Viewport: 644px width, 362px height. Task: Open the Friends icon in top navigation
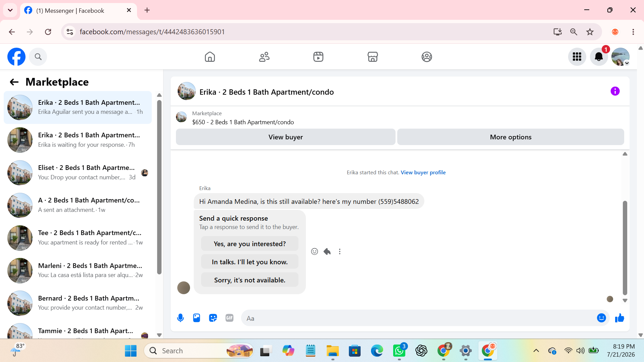pyautogui.click(x=264, y=57)
